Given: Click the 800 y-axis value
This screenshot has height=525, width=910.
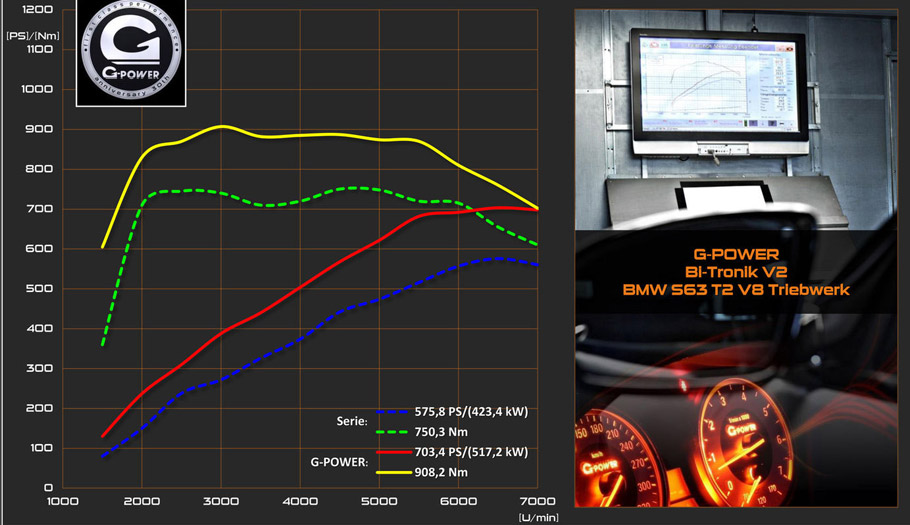Looking at the screenshot, I should [39, 169].
